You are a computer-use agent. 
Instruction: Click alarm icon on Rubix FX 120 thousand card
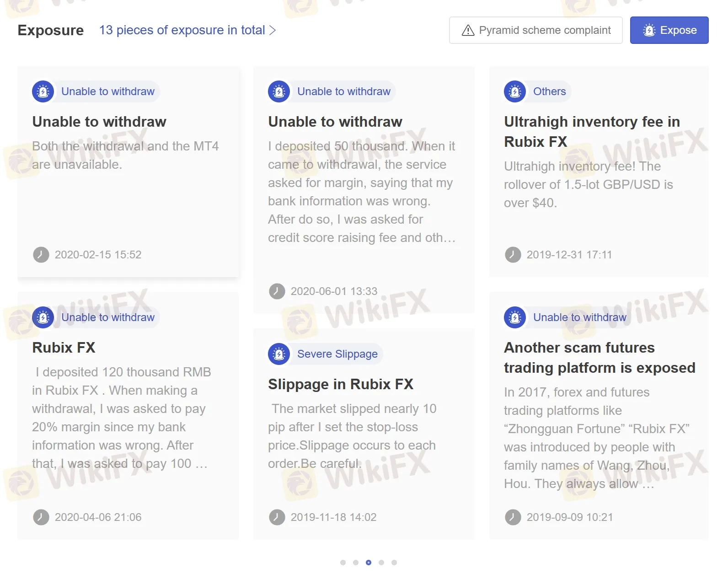coord(43,317)
